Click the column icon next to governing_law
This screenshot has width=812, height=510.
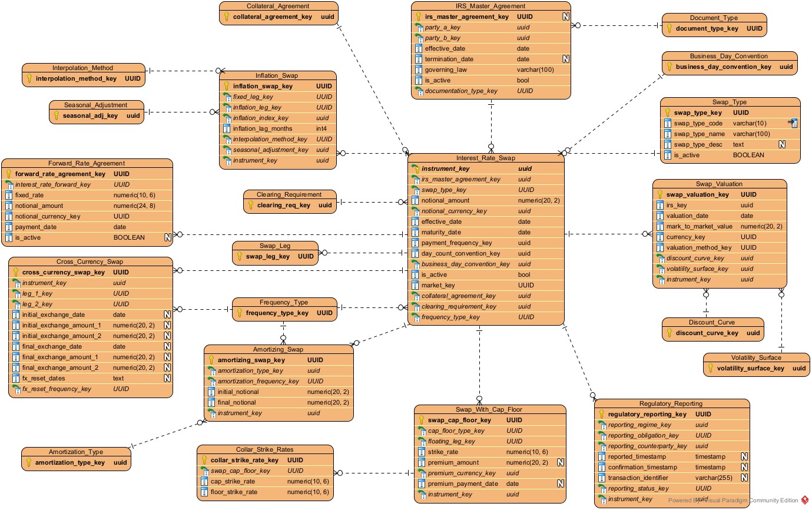pyautogui.click(x=418, y=70)
